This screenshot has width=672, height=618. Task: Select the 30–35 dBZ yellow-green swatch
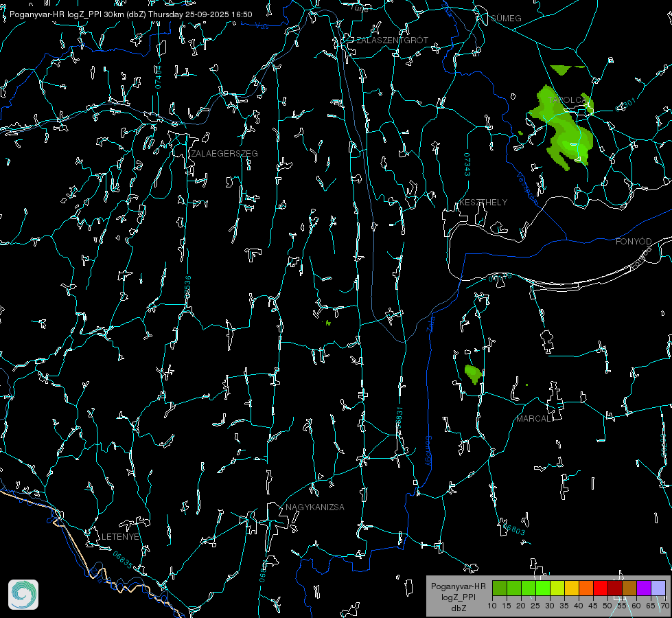[557, 588]
